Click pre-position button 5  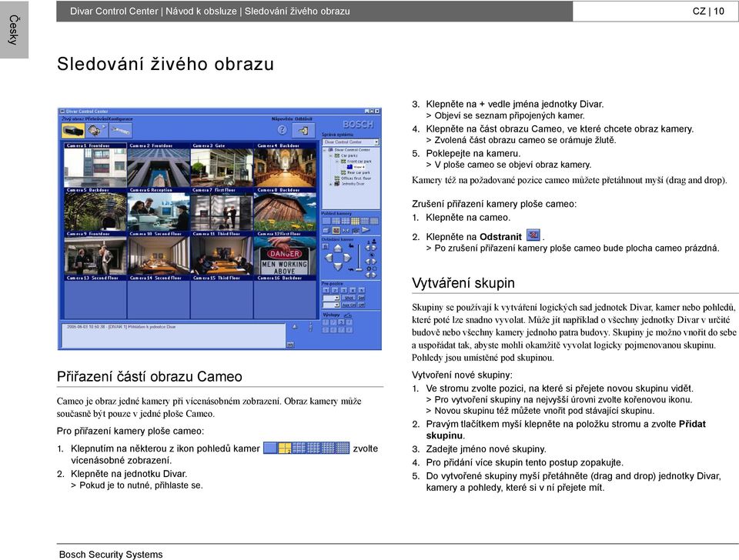(x=362, y=290)
